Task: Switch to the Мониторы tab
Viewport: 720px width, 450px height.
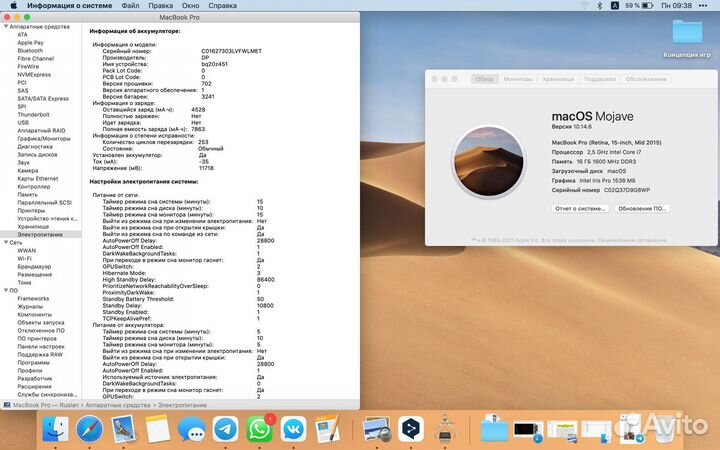Action: 518,79
